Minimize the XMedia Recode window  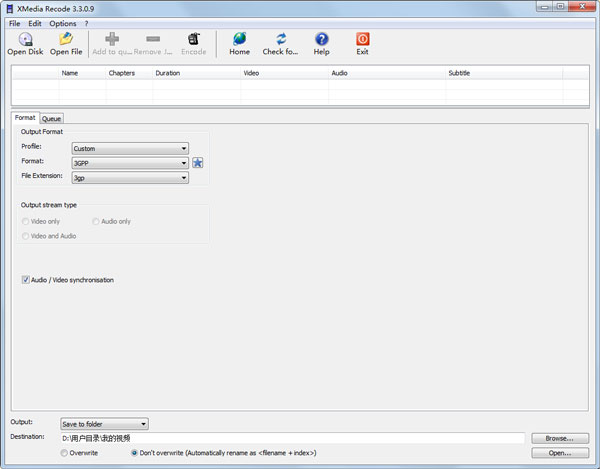coord(545,7)
